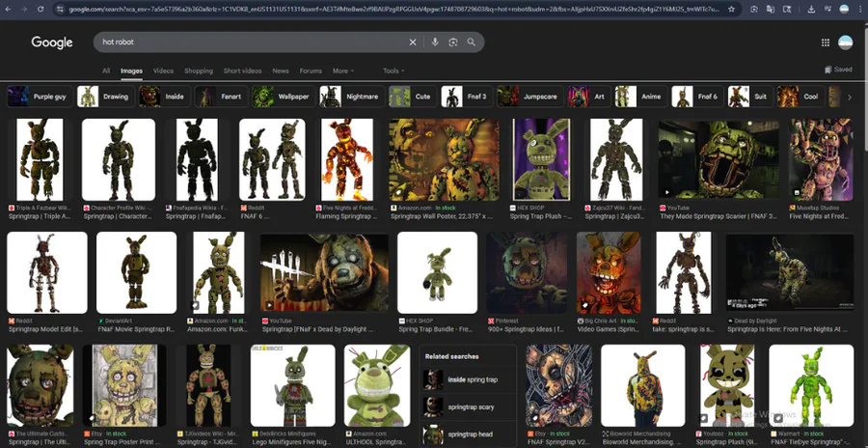Open the browser downloads icon

click(x=811, y=9)
